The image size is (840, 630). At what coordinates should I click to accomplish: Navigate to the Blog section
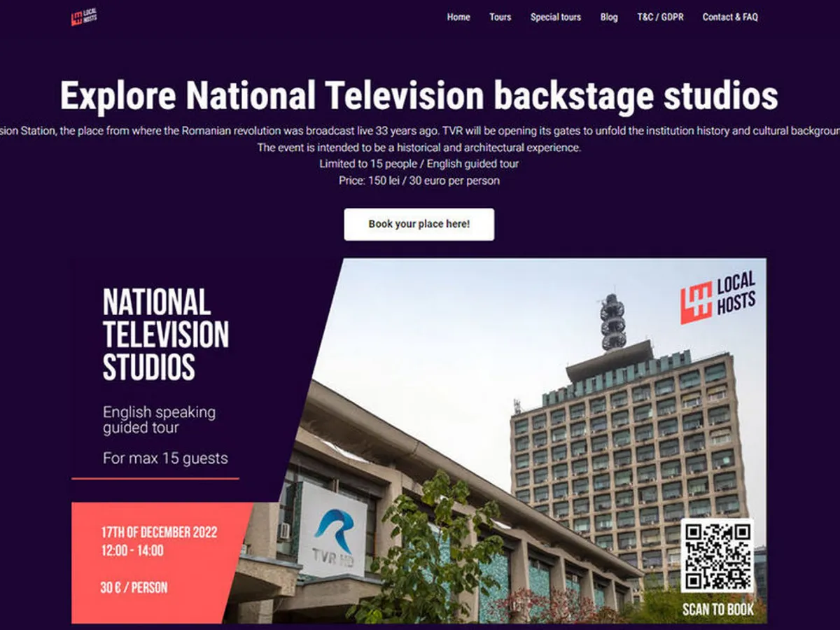coord(609,17)
